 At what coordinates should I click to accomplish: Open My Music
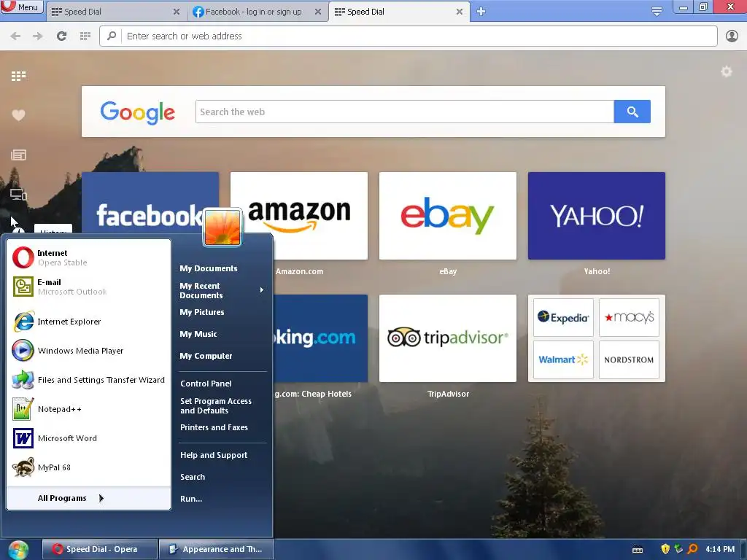pyautogui.click(x=222, y=334)
